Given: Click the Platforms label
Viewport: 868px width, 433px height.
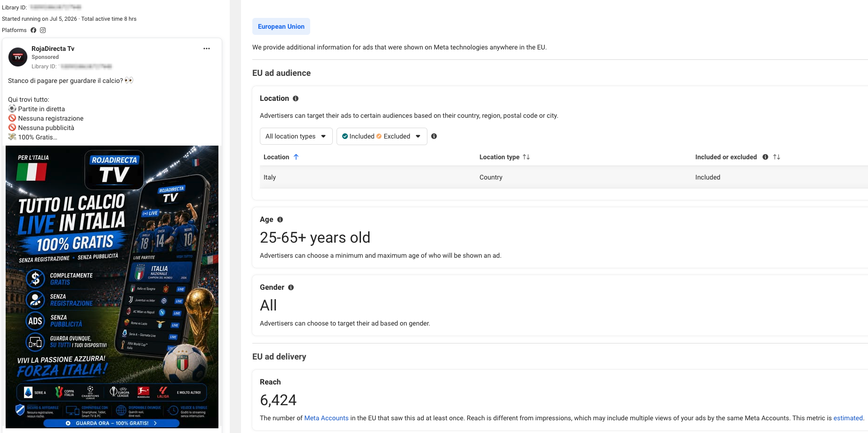Looking at the screenshot, I should coord(14,30).
